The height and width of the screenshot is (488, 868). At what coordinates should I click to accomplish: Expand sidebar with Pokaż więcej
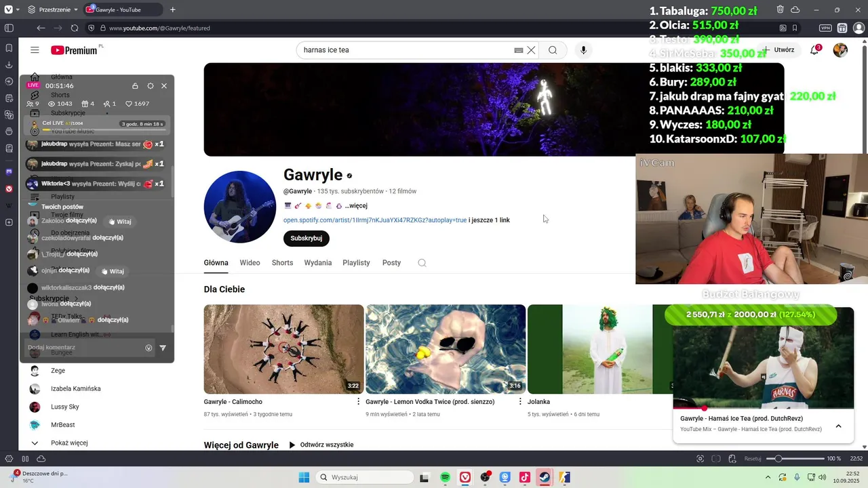[x=60, y=443]
